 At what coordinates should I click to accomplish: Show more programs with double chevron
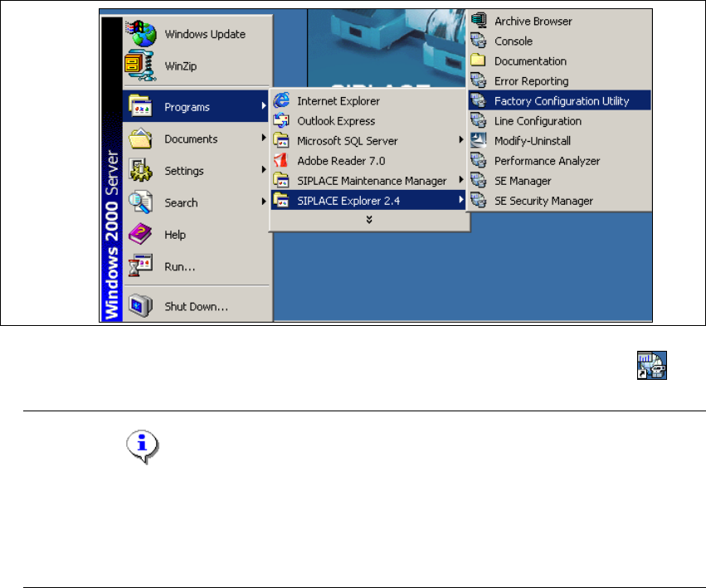(369, 219)
